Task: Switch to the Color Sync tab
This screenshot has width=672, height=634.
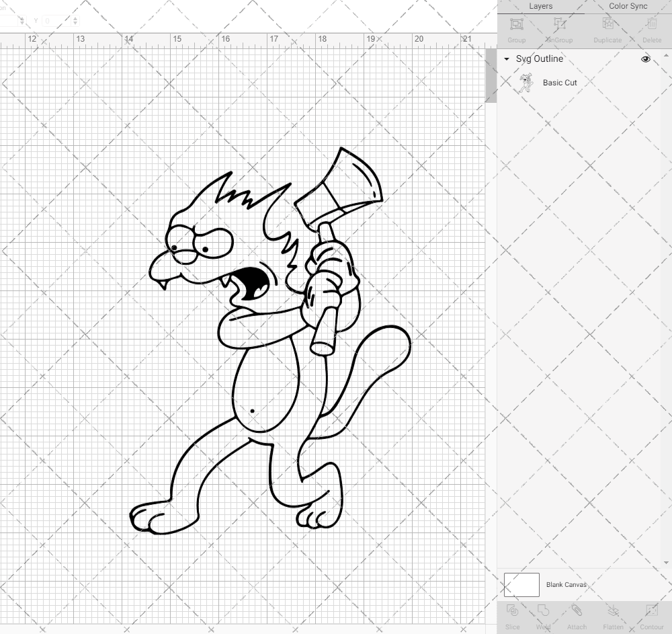Action: (x=628, y=6)
